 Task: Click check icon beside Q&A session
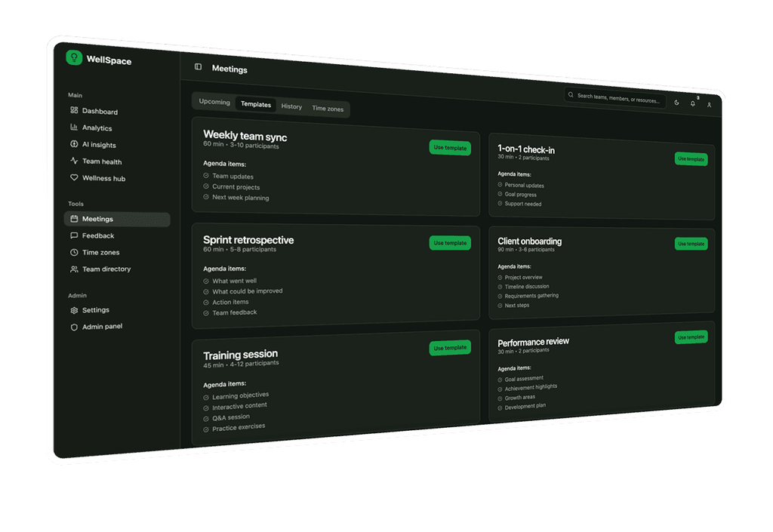(x=206, y=419)
